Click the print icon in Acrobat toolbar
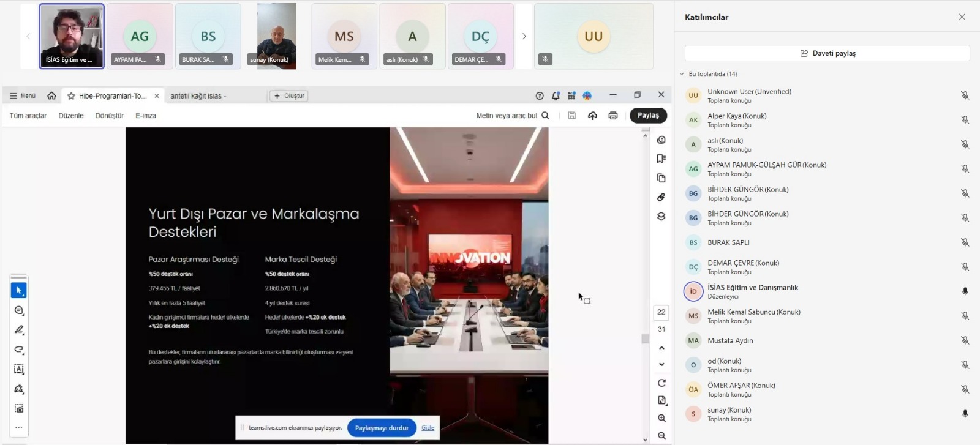The height and width of the screenshot is (445, 980). (x=612, y=116)
